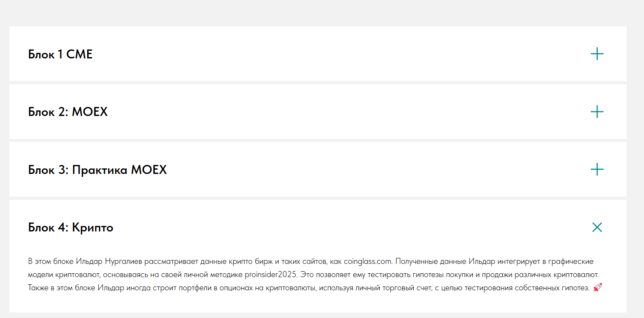
Task: Click the plus icon for Блок 2: MOEX
Action: coord(597,112)
